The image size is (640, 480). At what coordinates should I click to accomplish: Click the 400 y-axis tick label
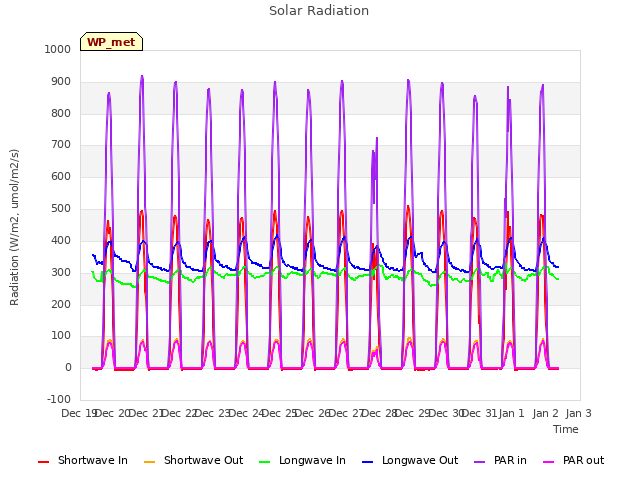tap(60, 240)
